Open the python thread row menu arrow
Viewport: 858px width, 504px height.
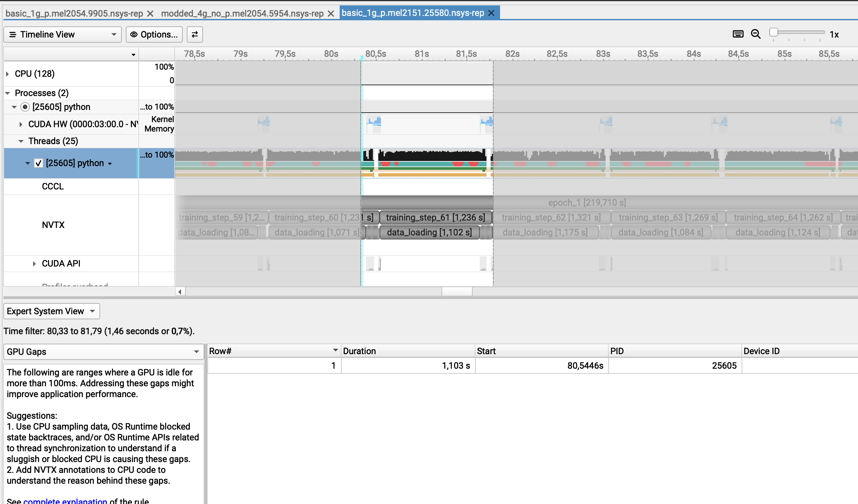point(110,164)
